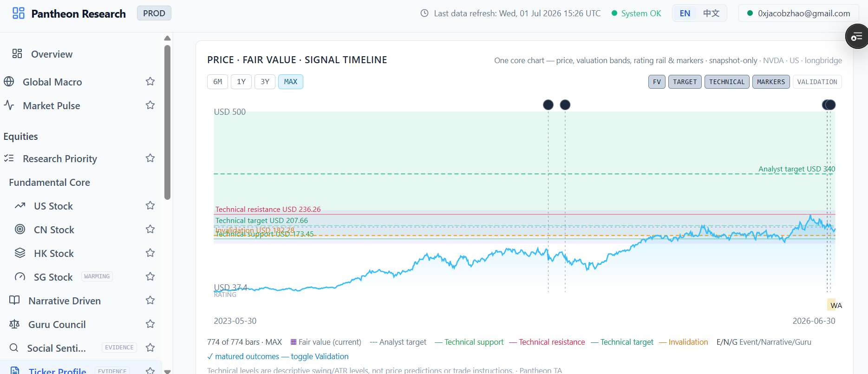Switch language to 中文
The width and height of the screenshot is (868, 374).
pos(711,13)
